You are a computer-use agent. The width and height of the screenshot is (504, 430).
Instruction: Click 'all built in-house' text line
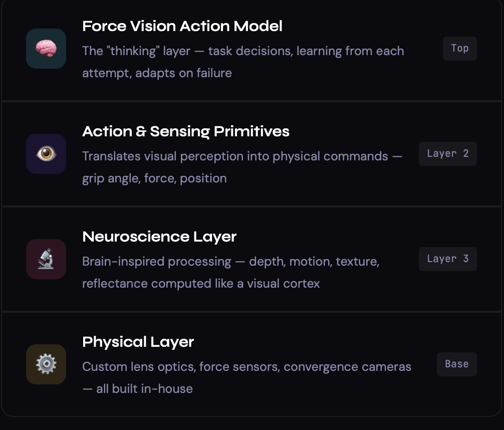(x=137, y=389)
